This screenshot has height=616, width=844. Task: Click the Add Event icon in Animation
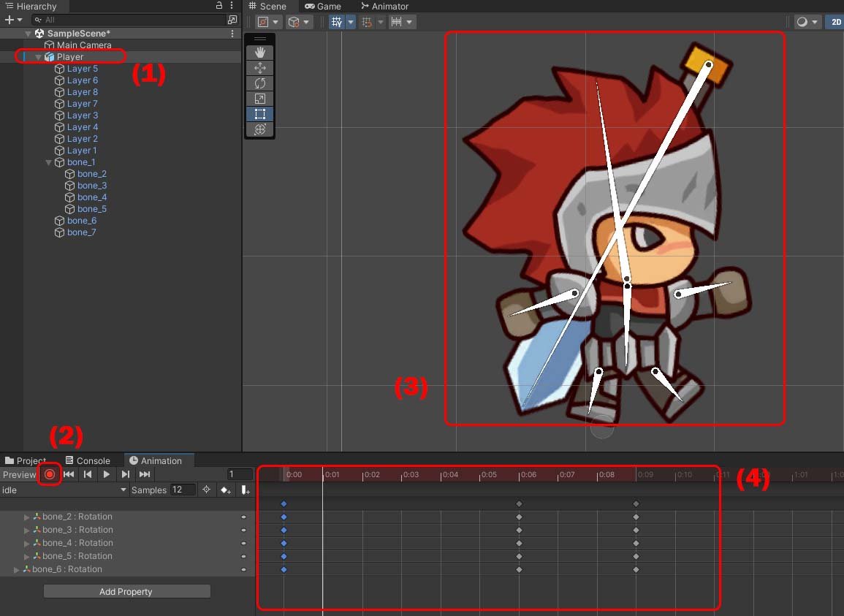[x=246, y=490]
